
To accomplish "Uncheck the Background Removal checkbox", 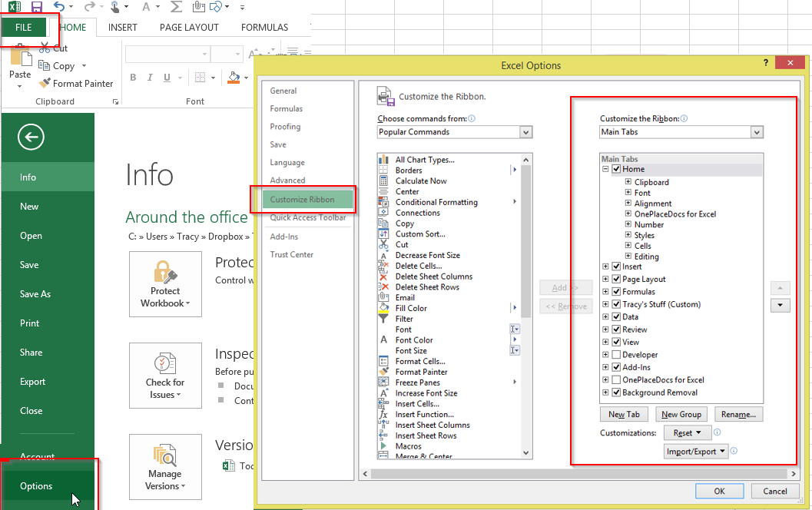I will (x=616, y=392).
